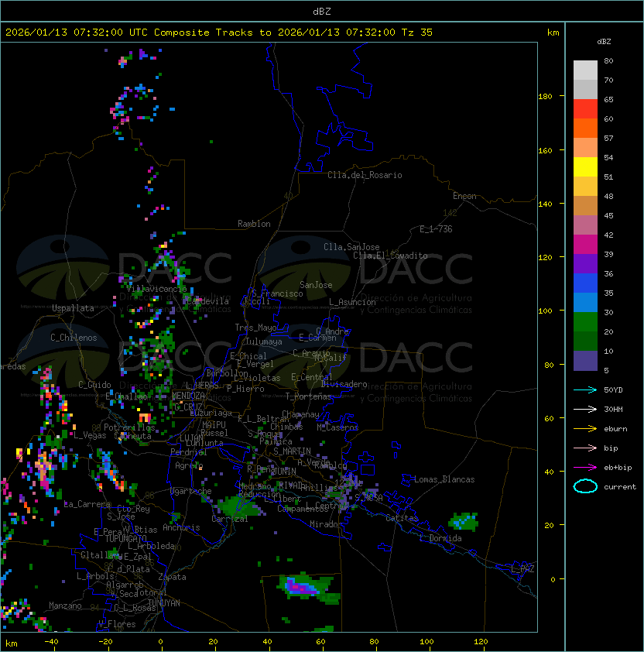
Task: Click the 'C_Chilenos' place label
Action: [x=74, y=338]
